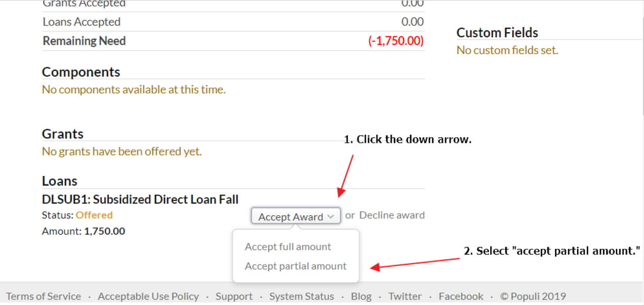
Task: Click the Decline award link
Action: 392,215
